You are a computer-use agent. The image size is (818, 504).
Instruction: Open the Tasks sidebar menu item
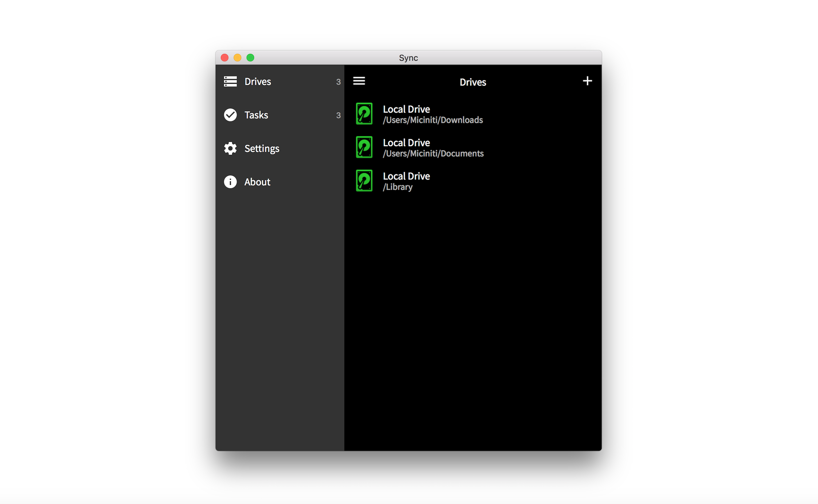[x=256, y=115]
